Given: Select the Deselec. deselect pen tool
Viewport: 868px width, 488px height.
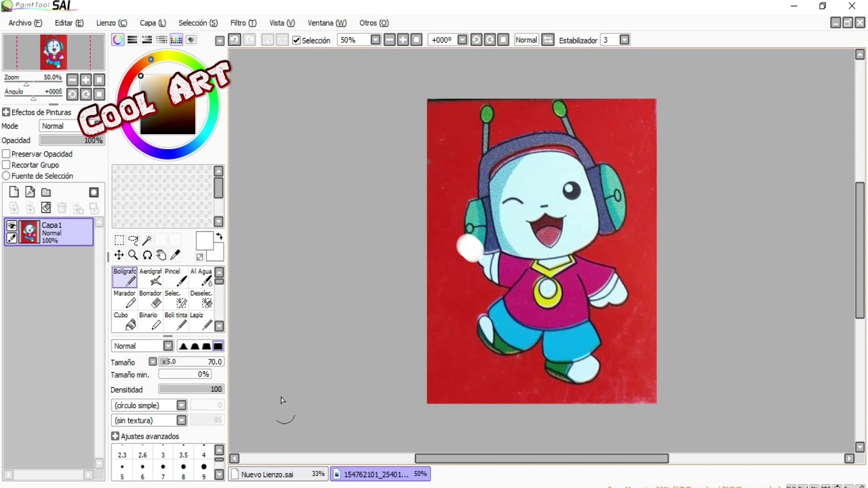Looking at the screenshot, I should (201, 299).
